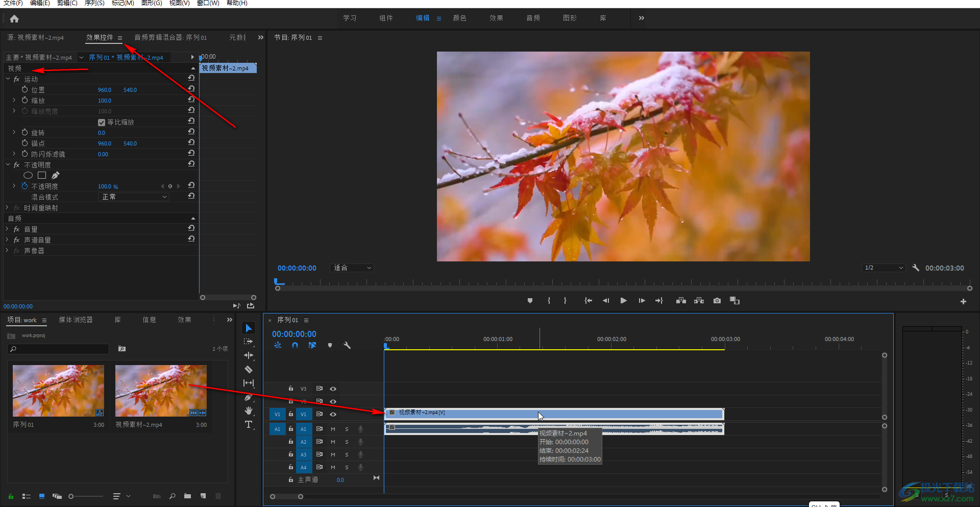The width and height of the screenshot is (980, 507).
Task: Toggle linked selection in timeline
Action: (312, 346)
